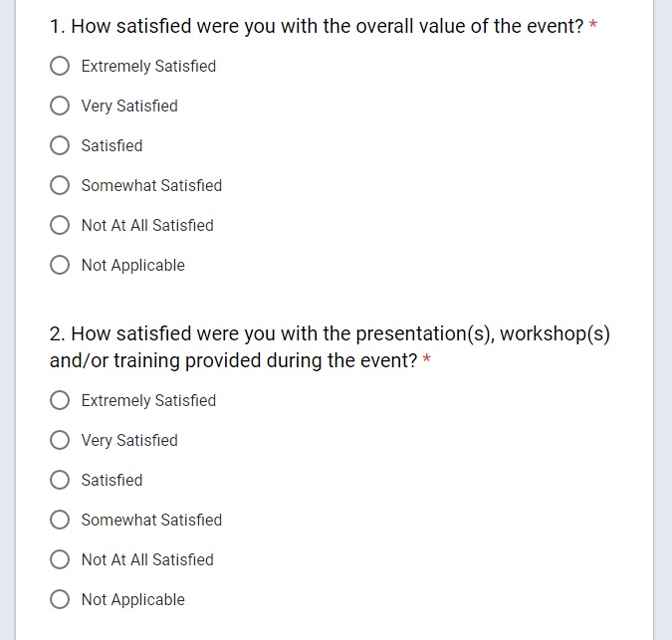Choose Very Satisfied under question 2
The height and width of the screenshot is (640, 672).
60,440
